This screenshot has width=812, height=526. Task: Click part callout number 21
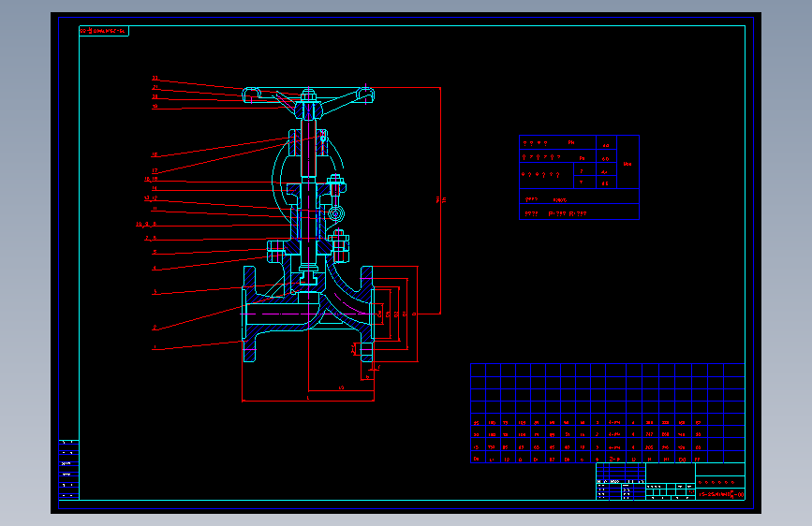point(155,87)
